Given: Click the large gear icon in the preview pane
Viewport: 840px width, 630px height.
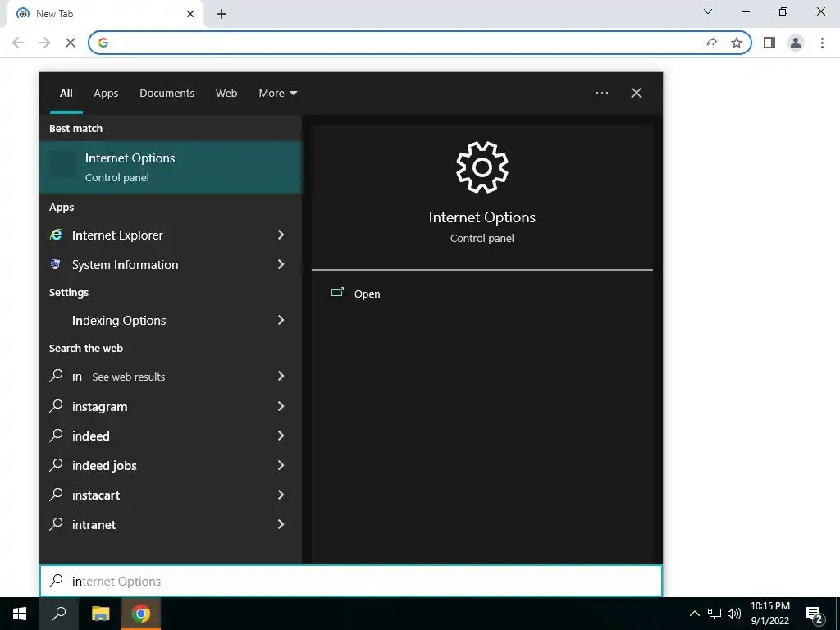Looking at the screenshot, I should pyautogui.click(x=482, y=167).
